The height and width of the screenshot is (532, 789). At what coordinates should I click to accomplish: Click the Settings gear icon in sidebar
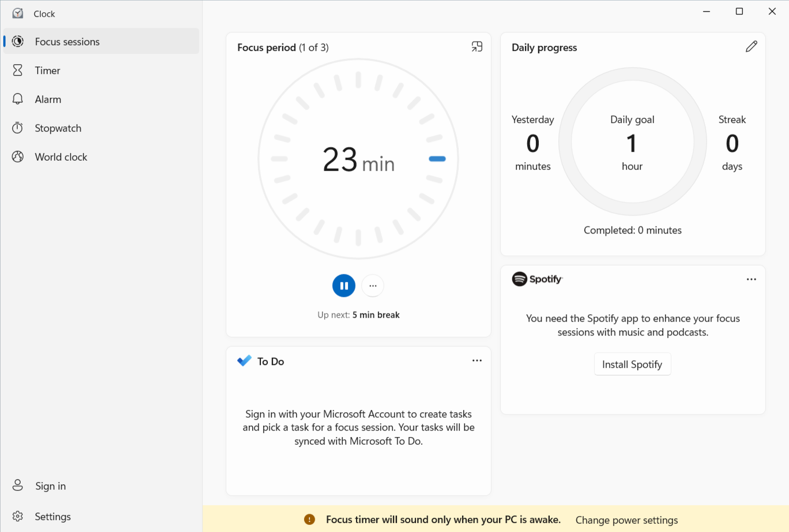tap(18, 516)
